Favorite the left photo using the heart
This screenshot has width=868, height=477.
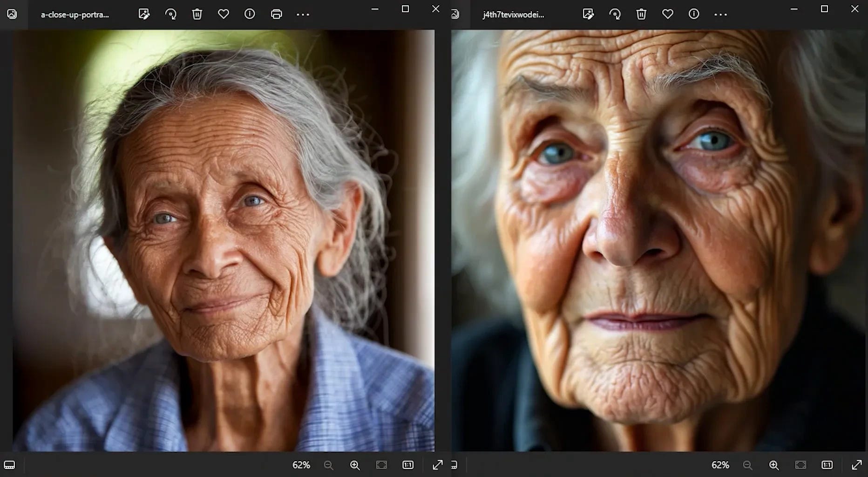point(224,14)
